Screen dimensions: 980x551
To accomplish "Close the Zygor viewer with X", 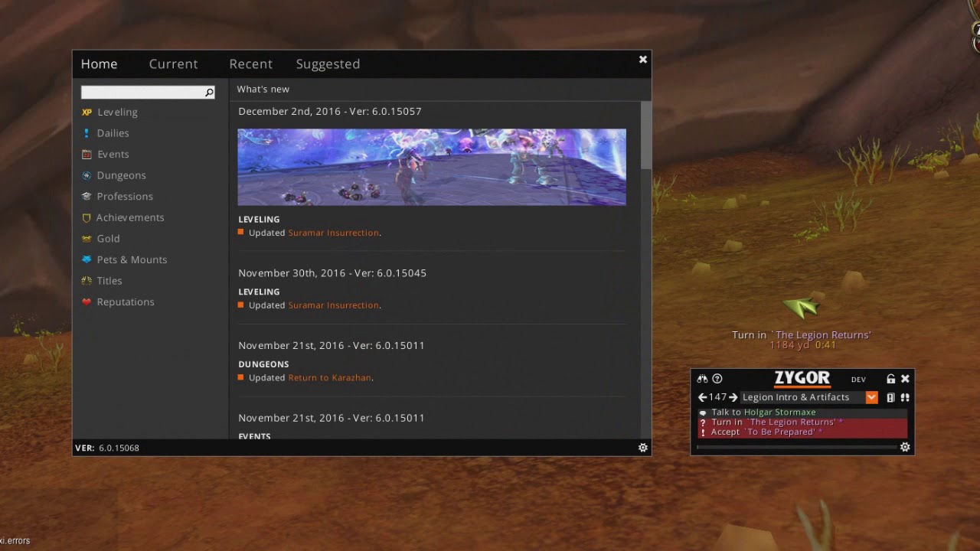I will [x=905, y=379].
